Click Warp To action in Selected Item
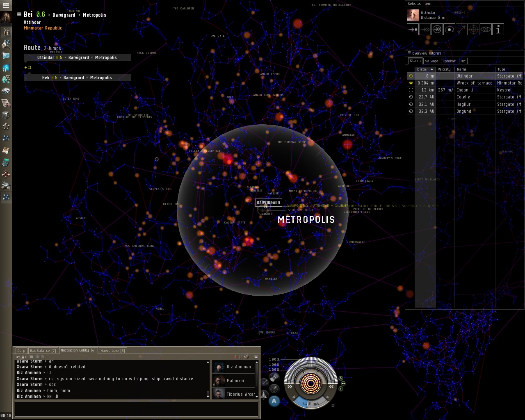The image size is (525, 420). click(x=425, y=30)
